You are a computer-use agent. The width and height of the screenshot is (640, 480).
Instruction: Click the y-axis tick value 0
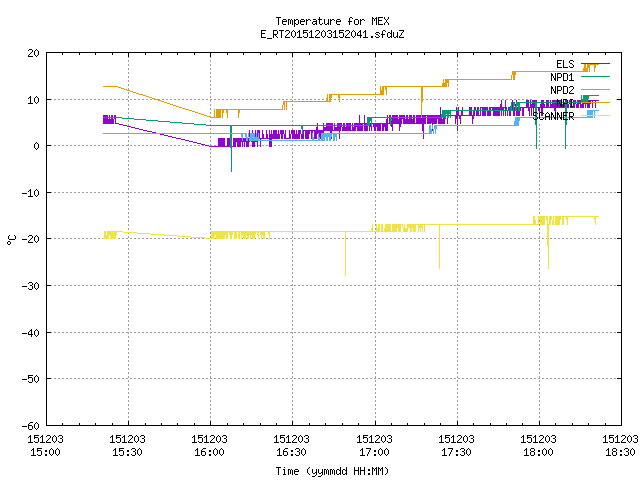[x=37, y=146]
